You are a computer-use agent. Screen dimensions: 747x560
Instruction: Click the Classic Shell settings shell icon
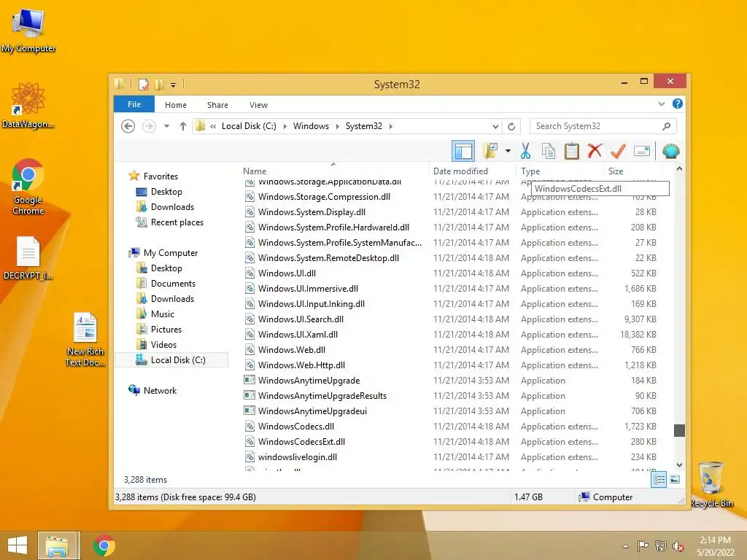point(671,152)
